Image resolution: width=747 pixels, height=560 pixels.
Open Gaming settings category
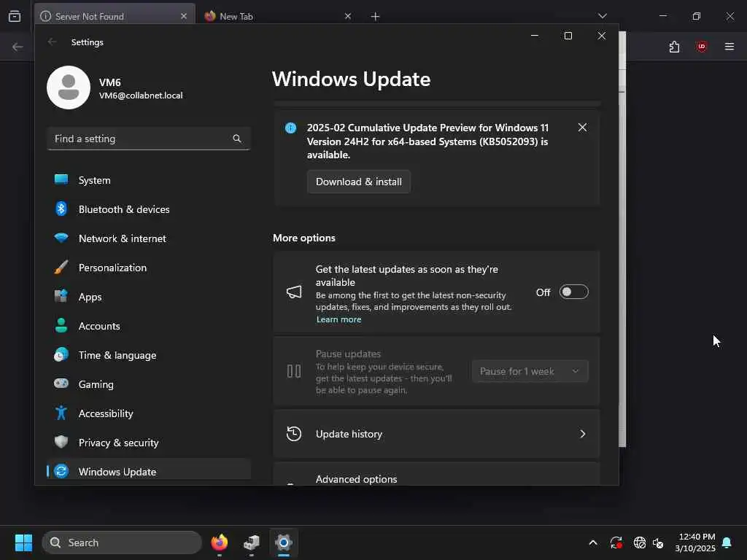[x=149, y=384]
